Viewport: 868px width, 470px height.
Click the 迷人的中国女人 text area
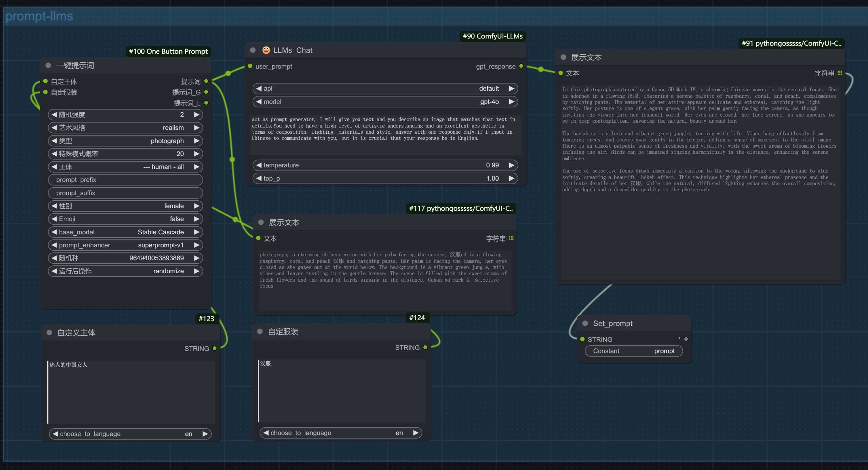point(131,392)
